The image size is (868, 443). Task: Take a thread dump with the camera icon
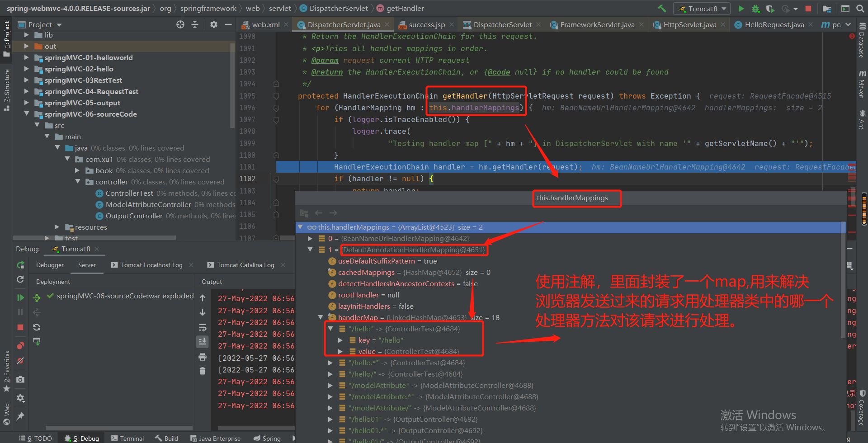(20, 379)
